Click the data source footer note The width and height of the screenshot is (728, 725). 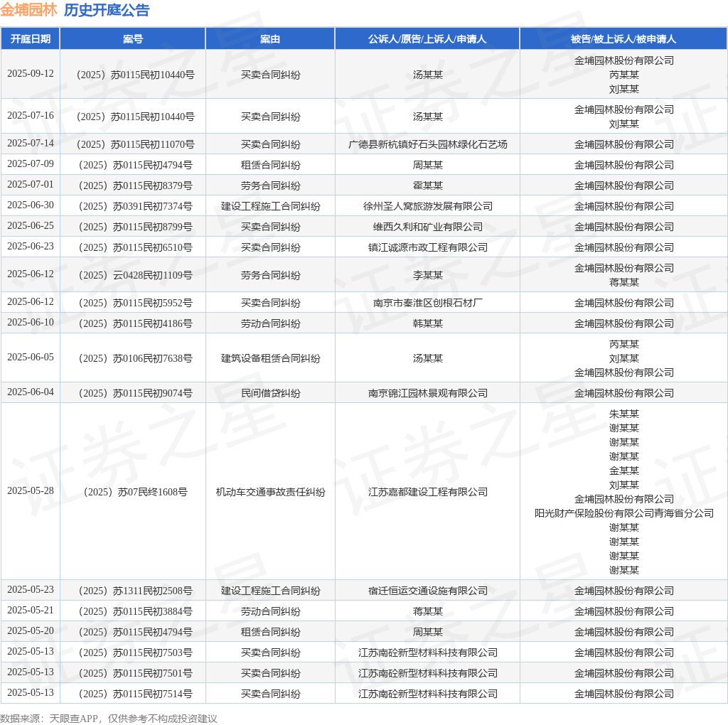tap(109, 719)
